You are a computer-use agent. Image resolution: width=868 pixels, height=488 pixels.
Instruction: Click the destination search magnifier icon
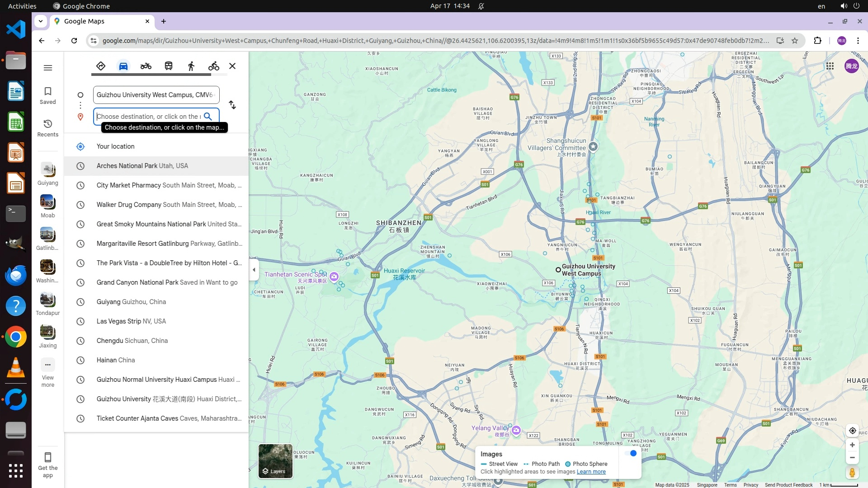tap(208, 116)
